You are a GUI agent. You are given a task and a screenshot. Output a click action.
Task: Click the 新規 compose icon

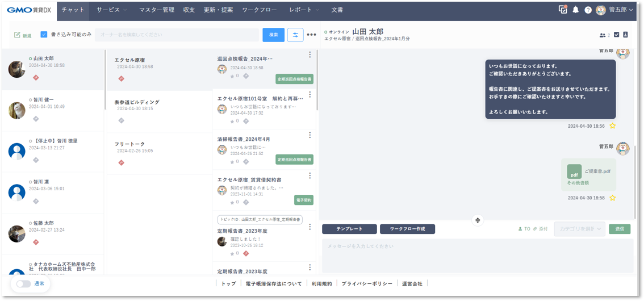(x=17, y=35)
